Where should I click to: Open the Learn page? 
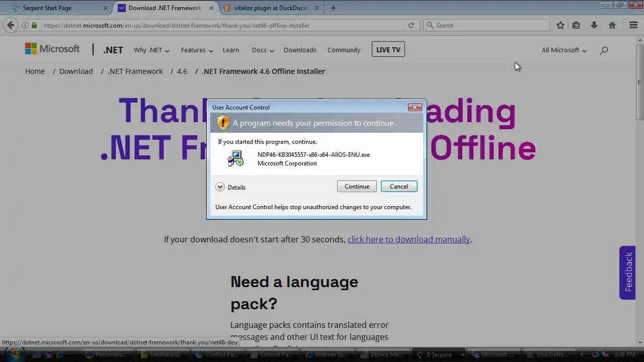[x=231, y=50]
